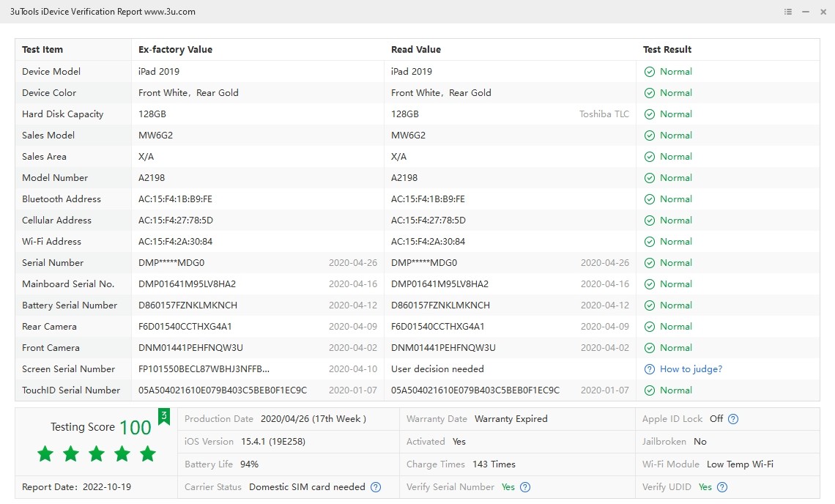The image size is (835, 504).
Task: Click green check icon in TouchID Serial Number row
Action: tap(649, 390)
